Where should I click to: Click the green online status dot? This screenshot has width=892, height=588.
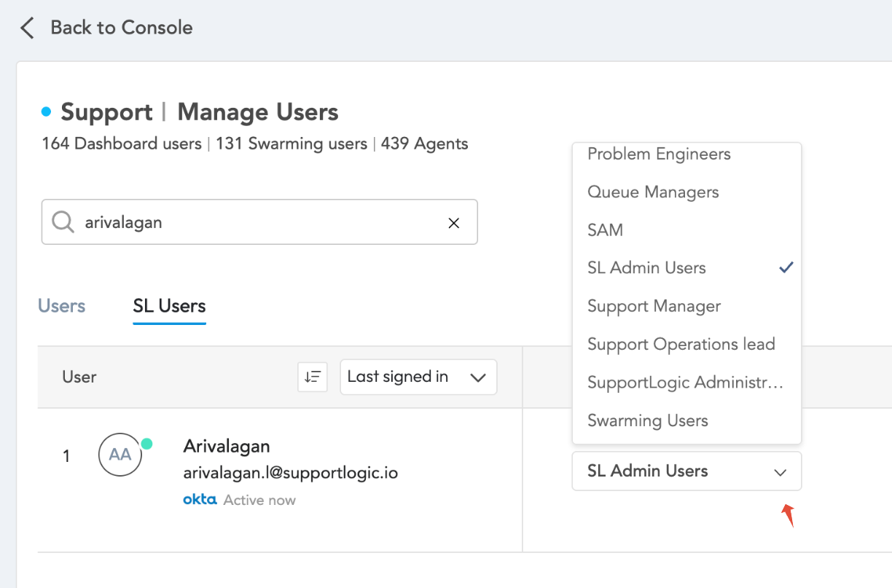tap(146, 444)
